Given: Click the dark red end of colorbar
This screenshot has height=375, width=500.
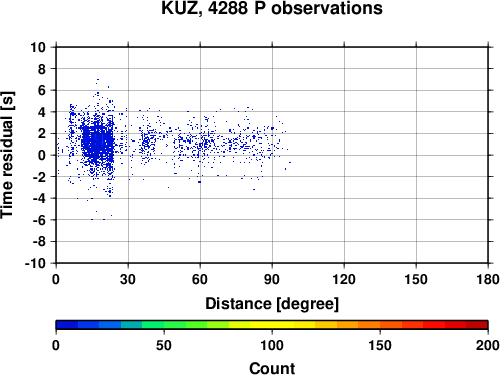Looking at the screenshot, I should (477, 325).
